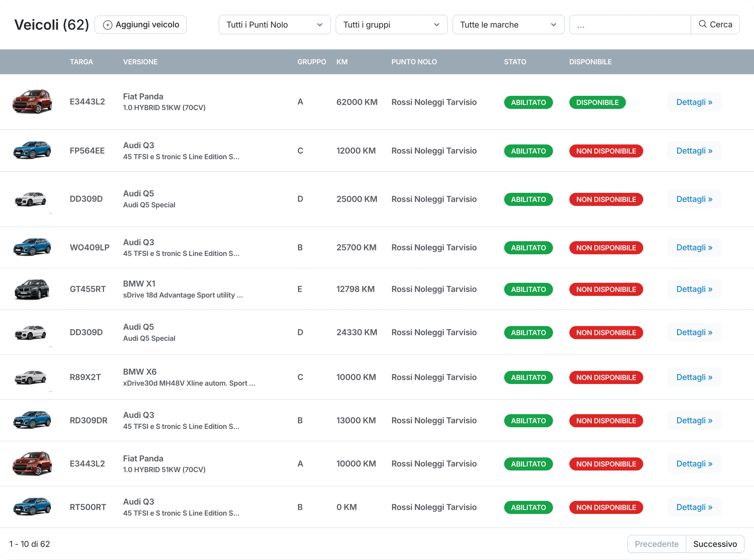
Task: Open Dettagli for vehicle WO409LP
Action: click(694, 247)
